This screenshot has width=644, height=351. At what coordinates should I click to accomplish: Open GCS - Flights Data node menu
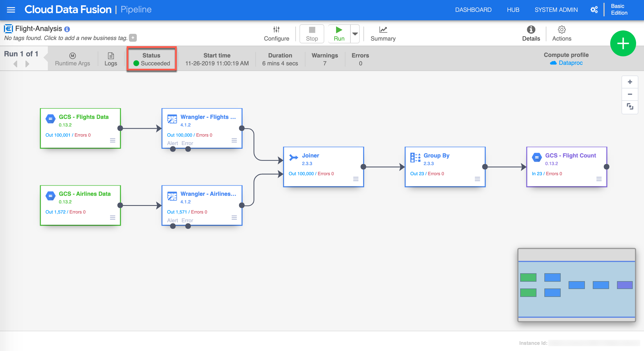pos(113,140)
